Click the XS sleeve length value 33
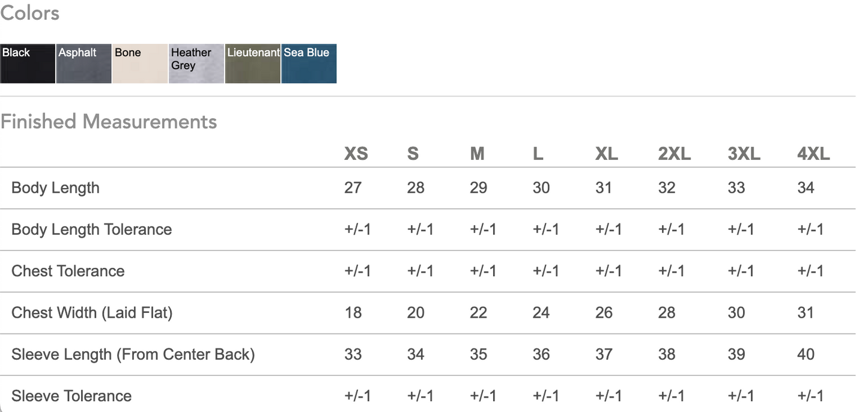 [353, 354]
